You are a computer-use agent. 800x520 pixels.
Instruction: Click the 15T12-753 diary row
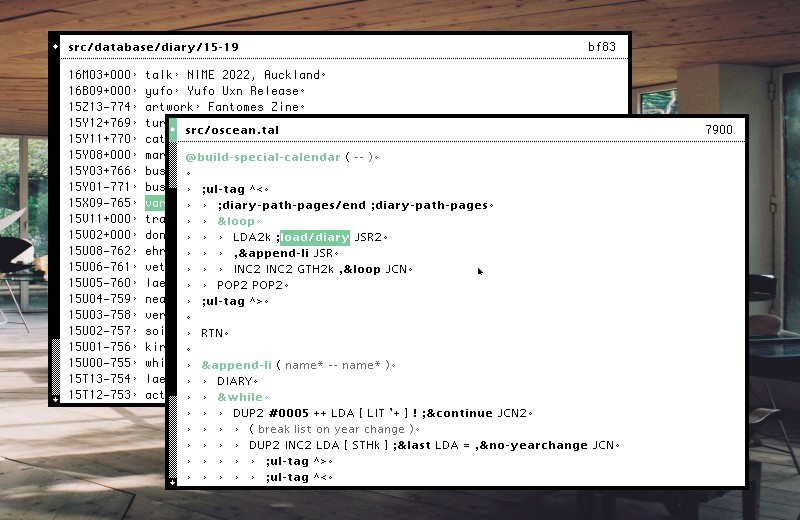(116, 395)
